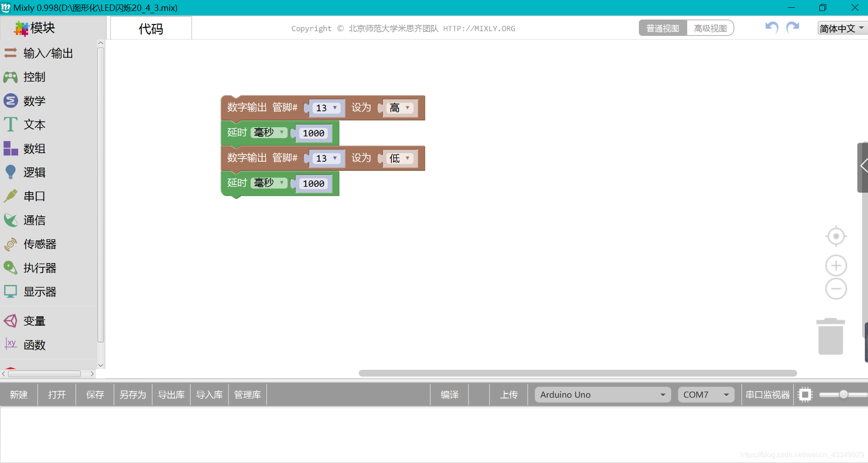Viewport: 868px width, 463px height.
Task: Zoom in with the plus circle icon
Action: coord(836,266)
